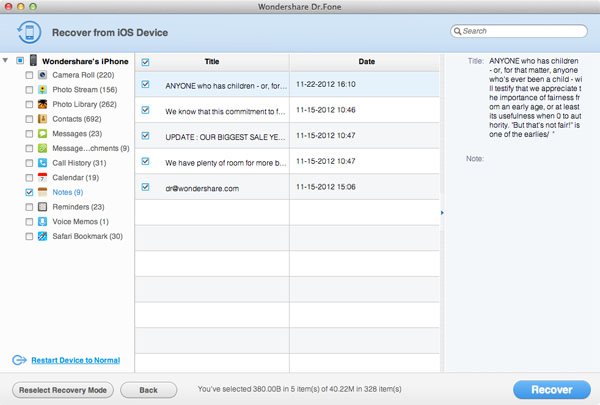
Task: Click date cell 11-15-2012 15:06
Action: 326,187
